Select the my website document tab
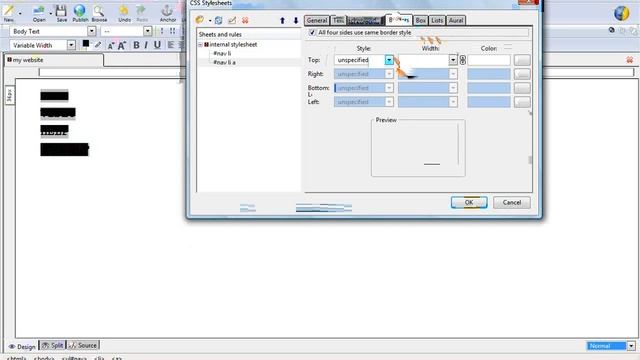Screen dimensions: 640x360 [x=53, y=60]
